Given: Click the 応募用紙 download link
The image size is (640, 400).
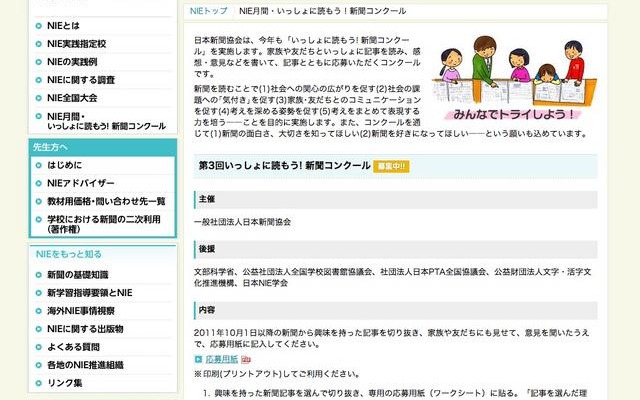Looking at the screenshot, I should (222, 359).
